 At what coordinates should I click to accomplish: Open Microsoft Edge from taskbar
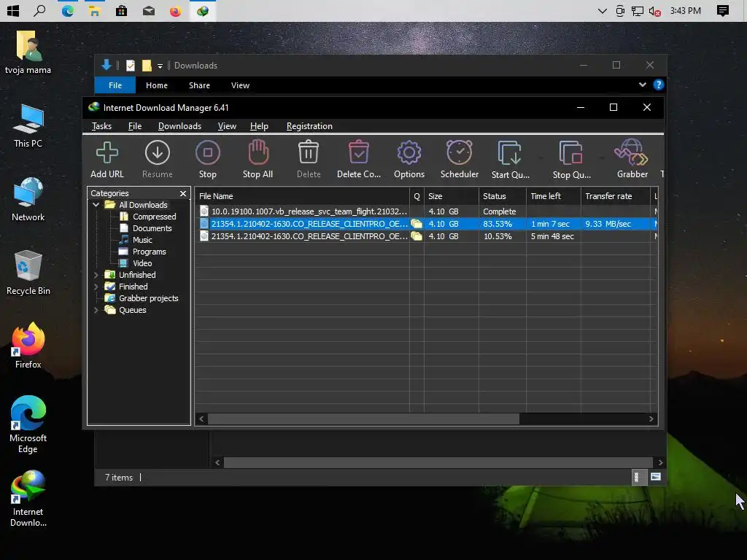[68, 10]
